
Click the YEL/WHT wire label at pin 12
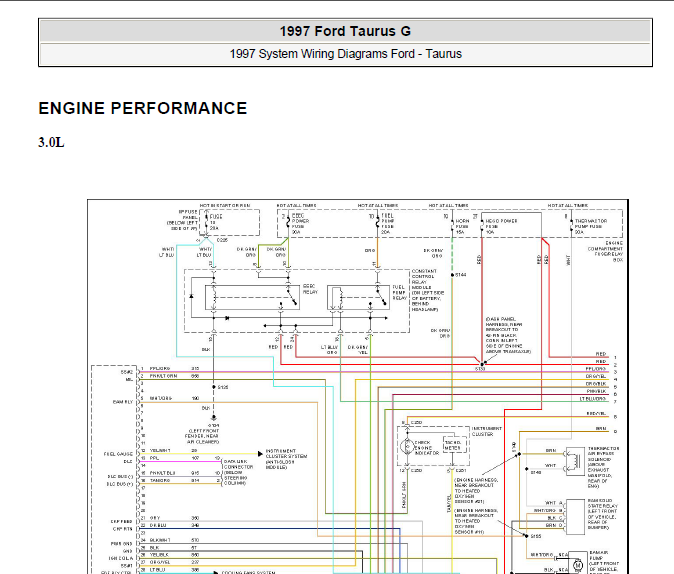point(160,450)
